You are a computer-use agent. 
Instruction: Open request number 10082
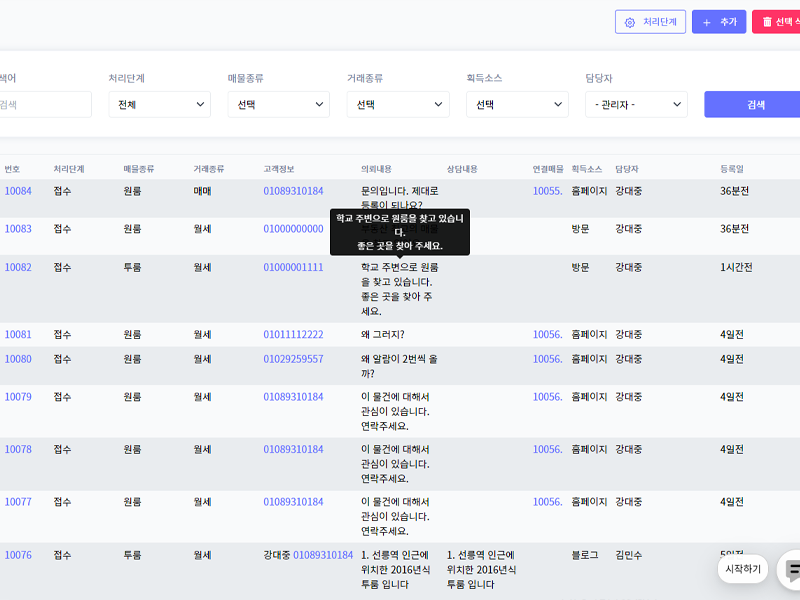(18, 267)
